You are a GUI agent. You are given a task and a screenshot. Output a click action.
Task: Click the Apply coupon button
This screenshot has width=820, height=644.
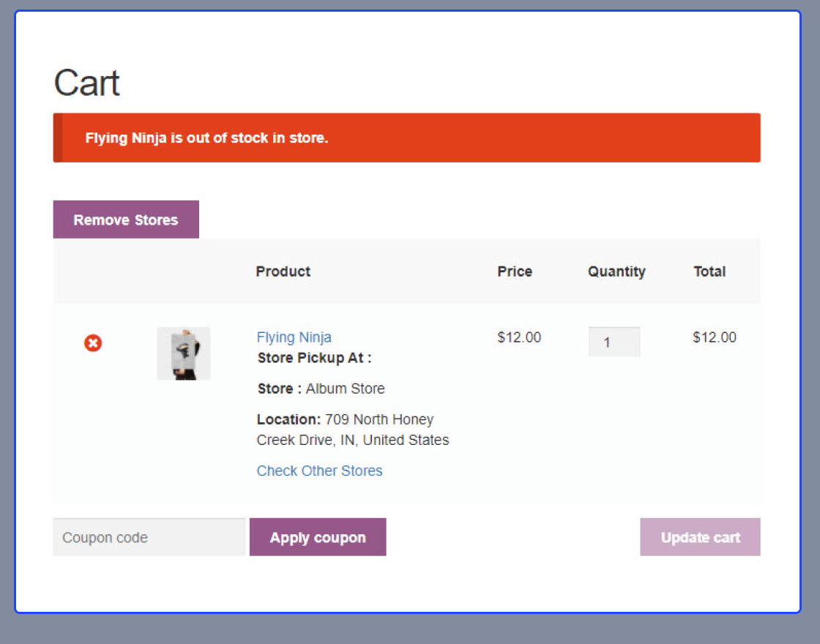pos(318,536)
